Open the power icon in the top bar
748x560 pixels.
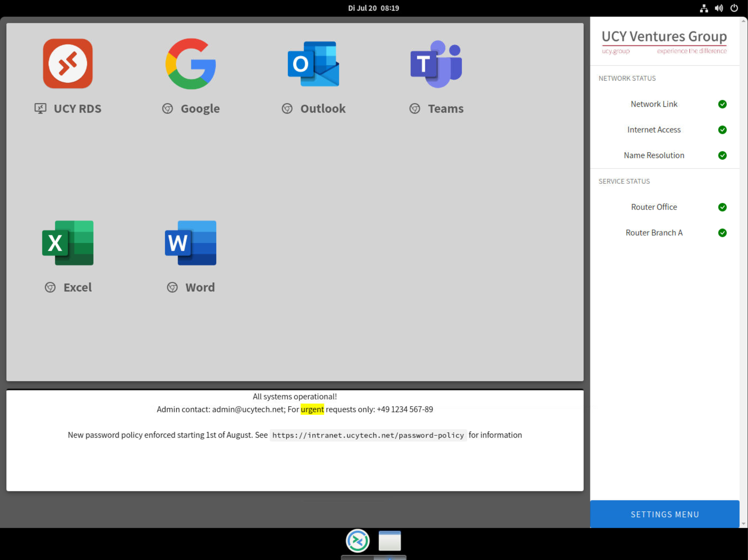pyautogui.click(x=734, y=8)
